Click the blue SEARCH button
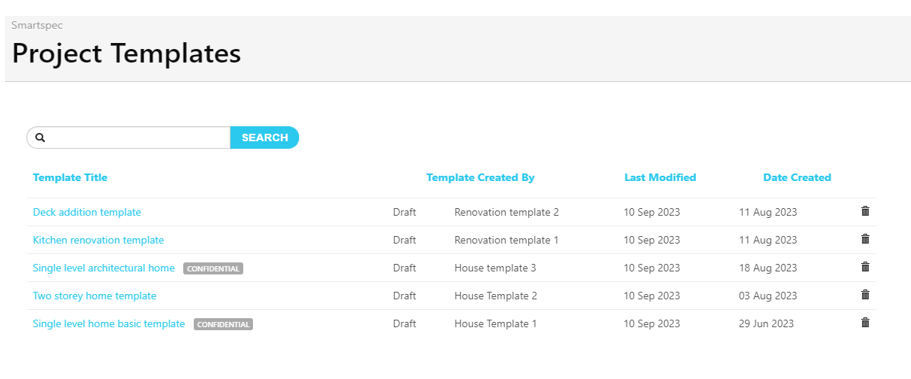 (264, 138)
